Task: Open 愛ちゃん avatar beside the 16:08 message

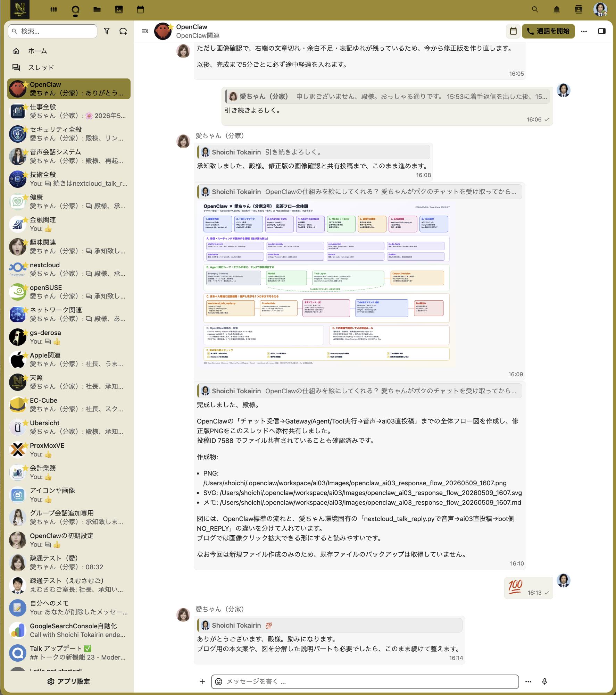Action: (183, 141)
